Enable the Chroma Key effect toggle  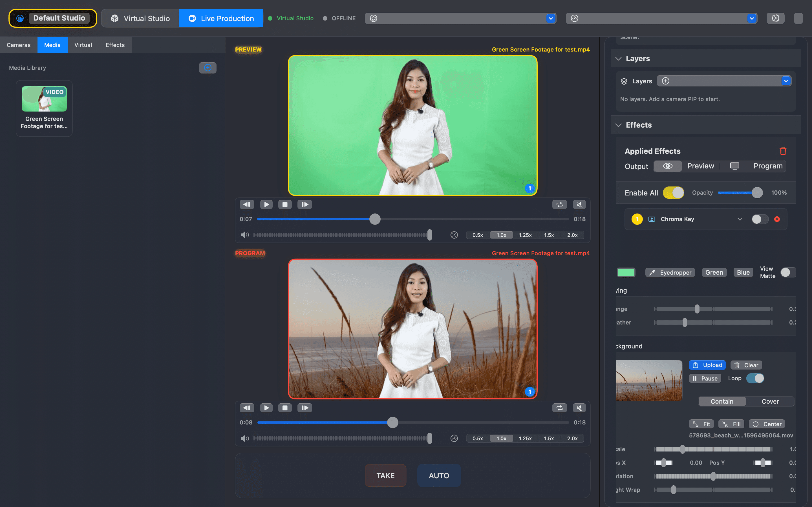tap(759, 219)
